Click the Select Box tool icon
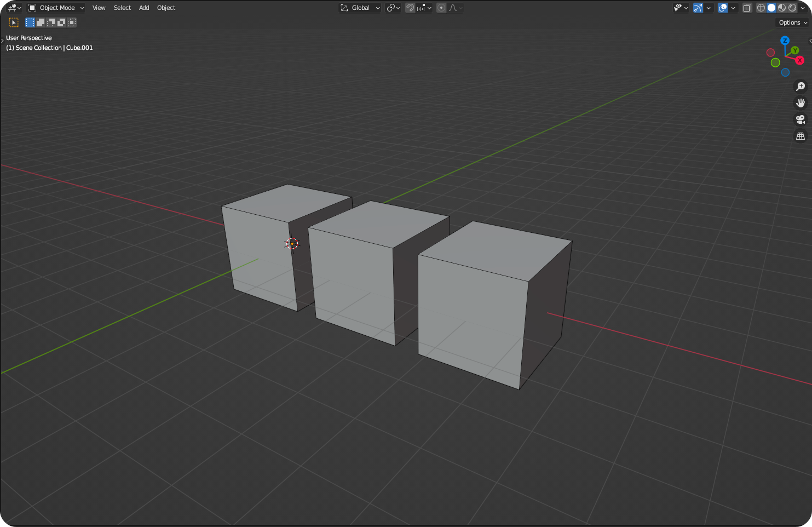This screenshot has height=527, width=812. click(14, 22)
